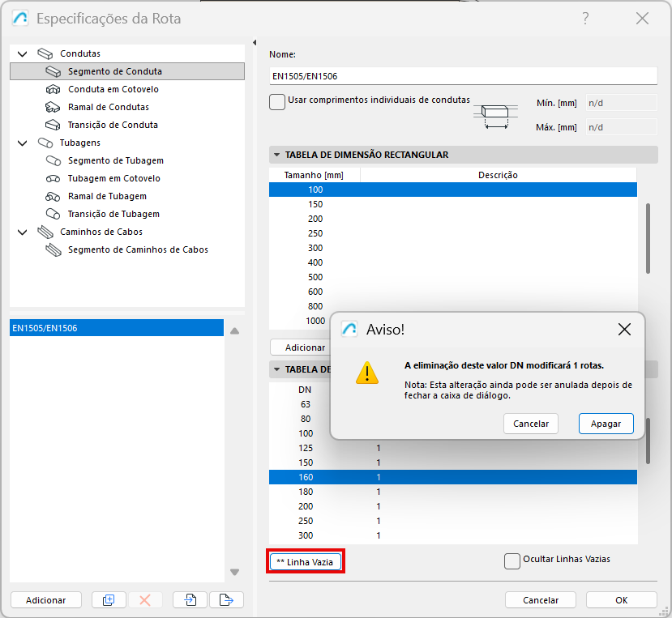
Task: Collapse the second TABELA DE section
Action: click(277, 369)
